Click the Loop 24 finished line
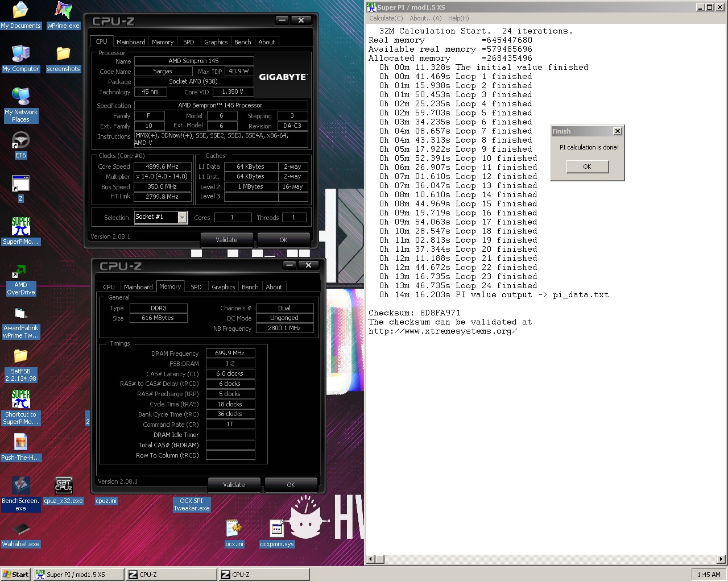Image resolution: width=728 pixels, height=582 pixels. 458,285
